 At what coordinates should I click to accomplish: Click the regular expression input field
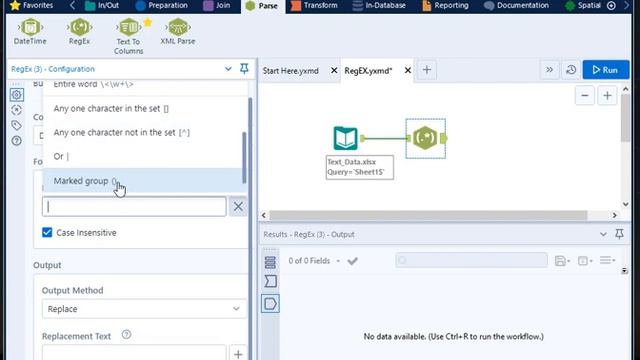pos(134,207)
